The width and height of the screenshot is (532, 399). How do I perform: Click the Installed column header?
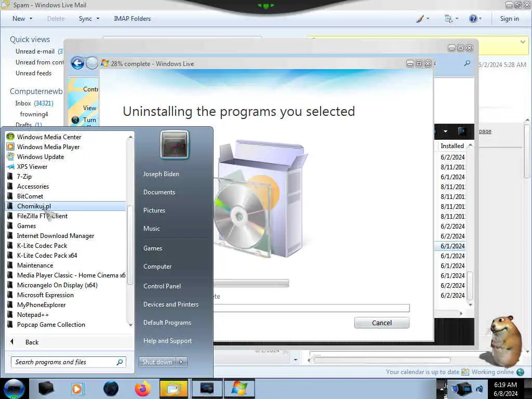452,146
